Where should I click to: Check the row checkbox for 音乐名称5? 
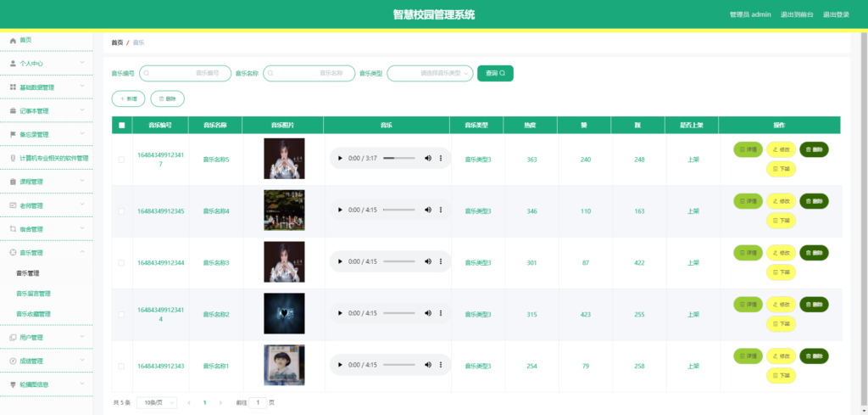(122, 160)
